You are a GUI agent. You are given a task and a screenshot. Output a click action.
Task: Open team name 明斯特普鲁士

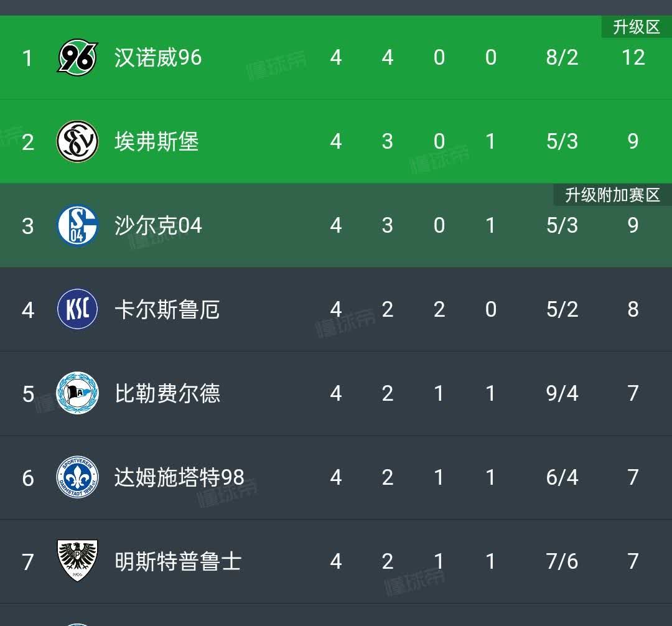coord(178,561)
